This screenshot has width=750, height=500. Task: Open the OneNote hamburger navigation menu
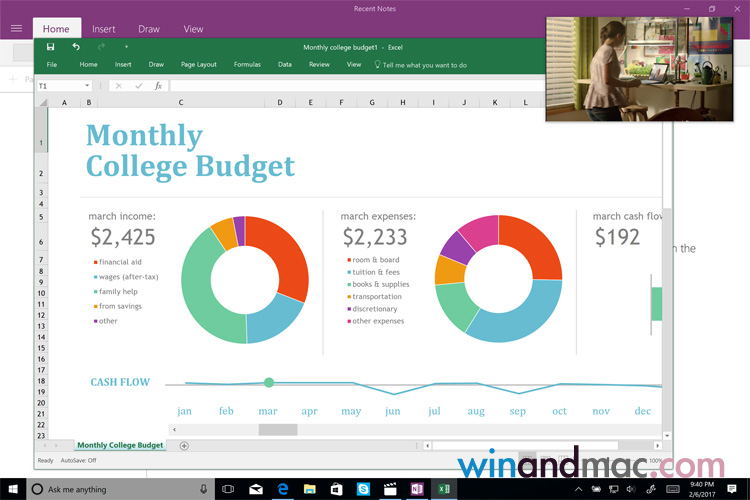pos(16,28)
